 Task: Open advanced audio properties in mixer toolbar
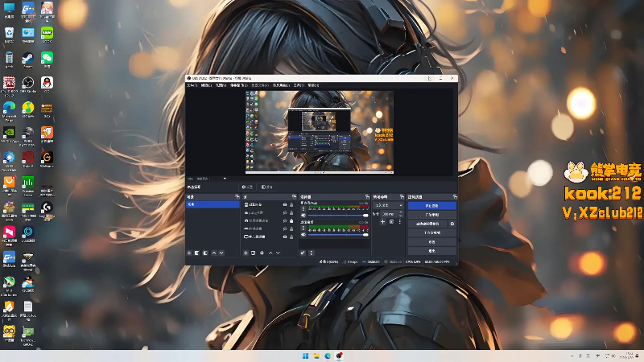303,253
